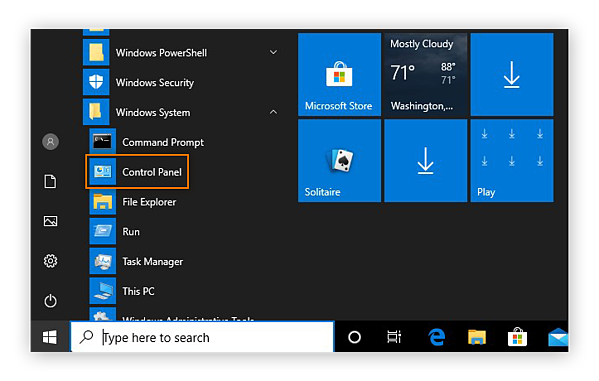Select the Command Prompt label
This screenshot has width=599, height=381.
163,143
